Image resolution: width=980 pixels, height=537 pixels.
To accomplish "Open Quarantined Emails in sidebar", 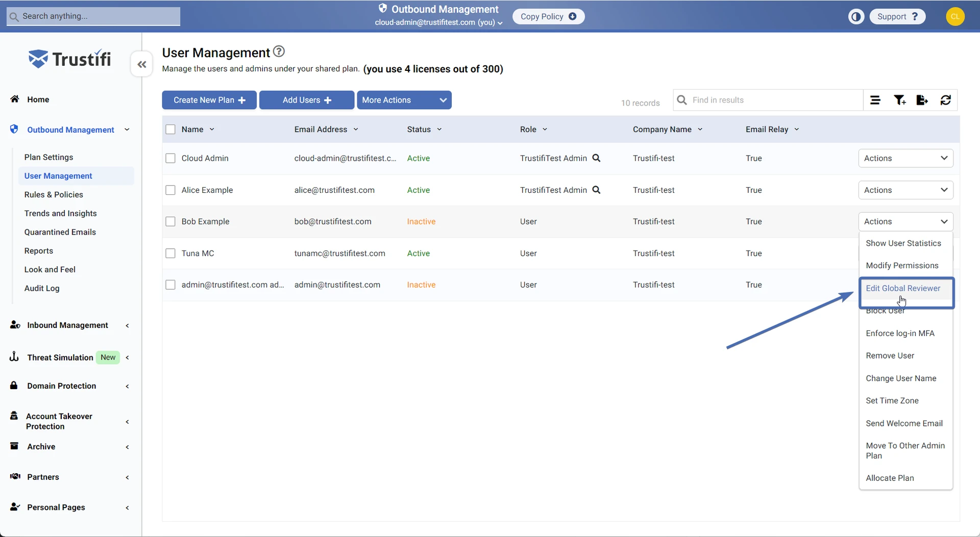I will coord(60,233).
